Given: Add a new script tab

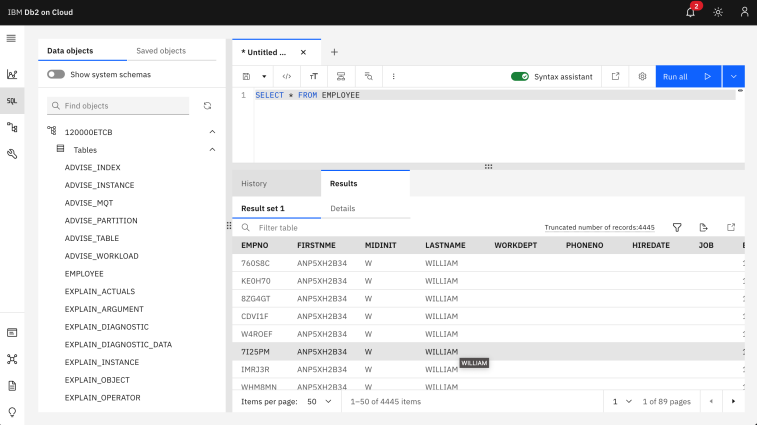Looking at the screenshot, I should 334,52.
